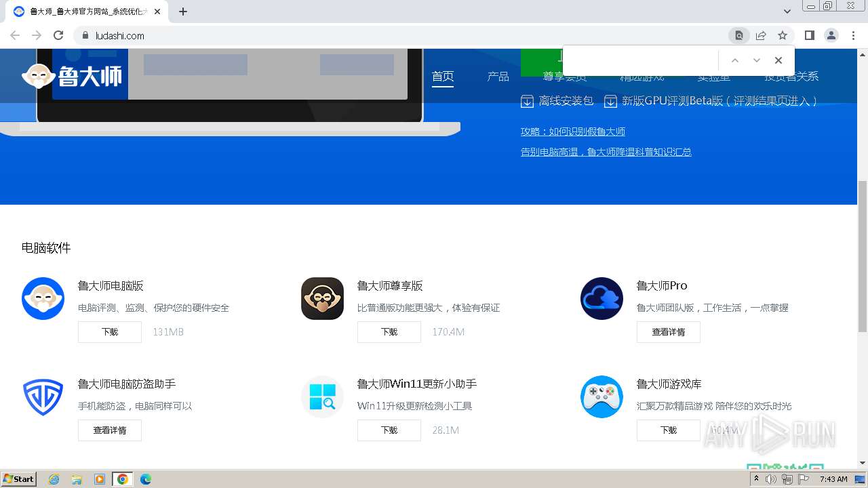Open Internet Explorer from the taskbar
Screen dimensions: 868x488
pos(54,479)
